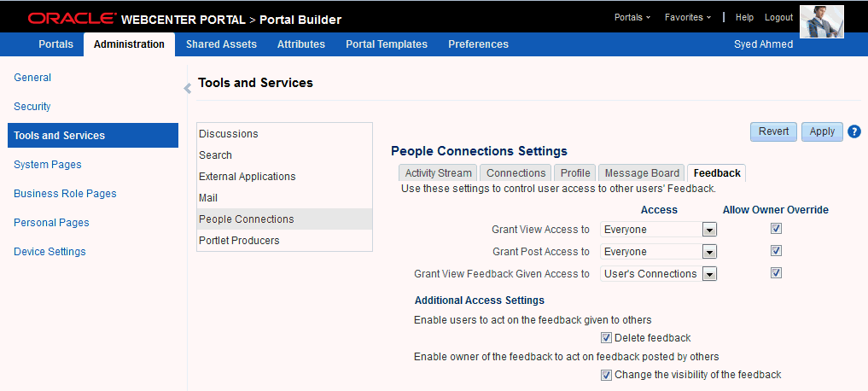The width and height of the screenshot is (868, 391).
Task: Click the Oracle logo
Action: click(72, 20)
